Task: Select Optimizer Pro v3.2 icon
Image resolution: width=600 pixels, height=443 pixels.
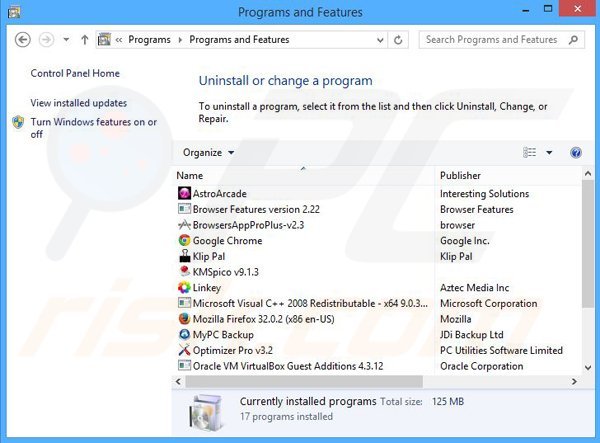Action: [x=184, y=350]
